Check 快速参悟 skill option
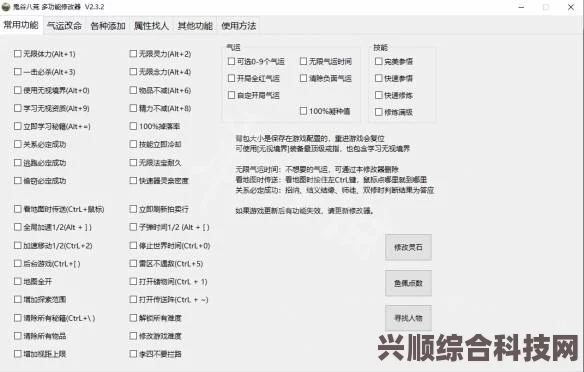This screenshot has width=584, height=372. click(378, 78)
